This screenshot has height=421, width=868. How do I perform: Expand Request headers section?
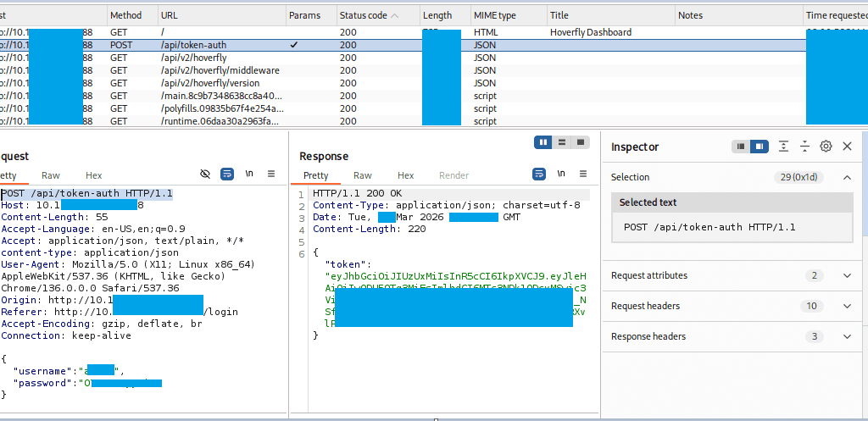click(846, 306)
